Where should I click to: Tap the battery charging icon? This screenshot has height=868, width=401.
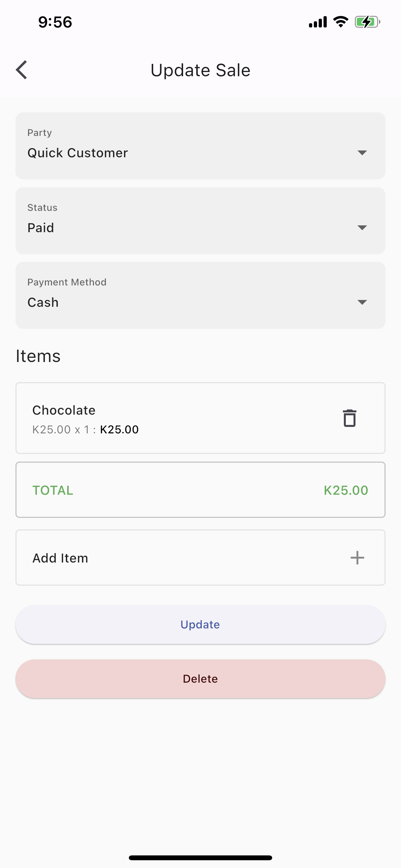pos(367,22)
